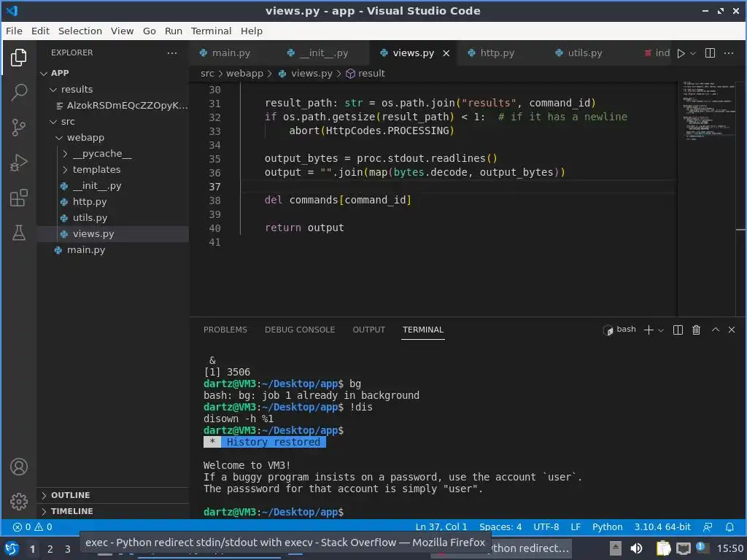Open the AlzokRSDmEQcZZOpyK results file
Screen dimensions: 747x560
113,106
